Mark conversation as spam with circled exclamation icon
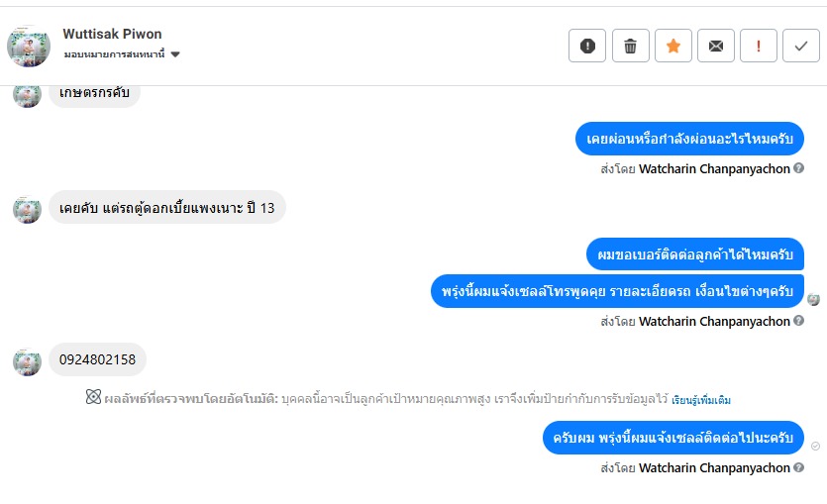Viewport: 827px width, 504px height. click(587, 46)
